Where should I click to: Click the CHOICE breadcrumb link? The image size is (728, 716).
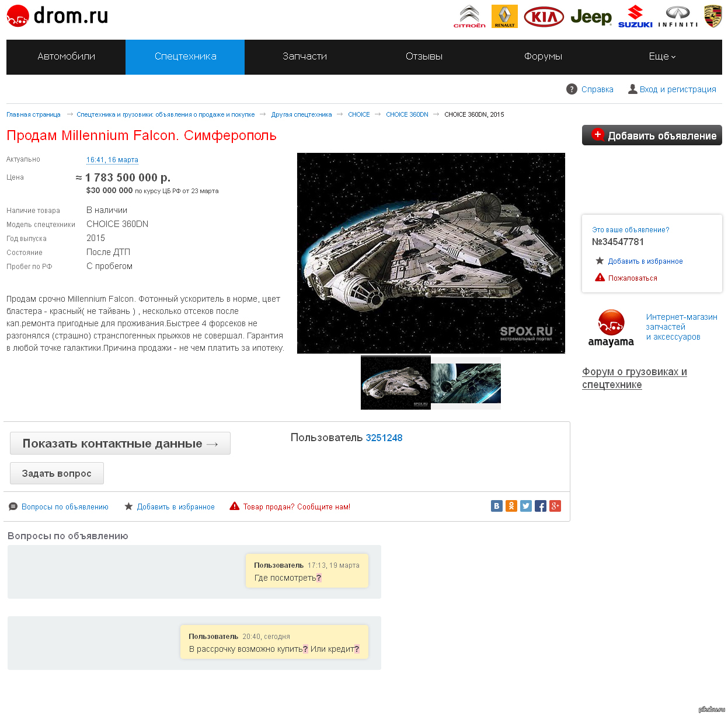pyautogui.click(x=359, y=114)
